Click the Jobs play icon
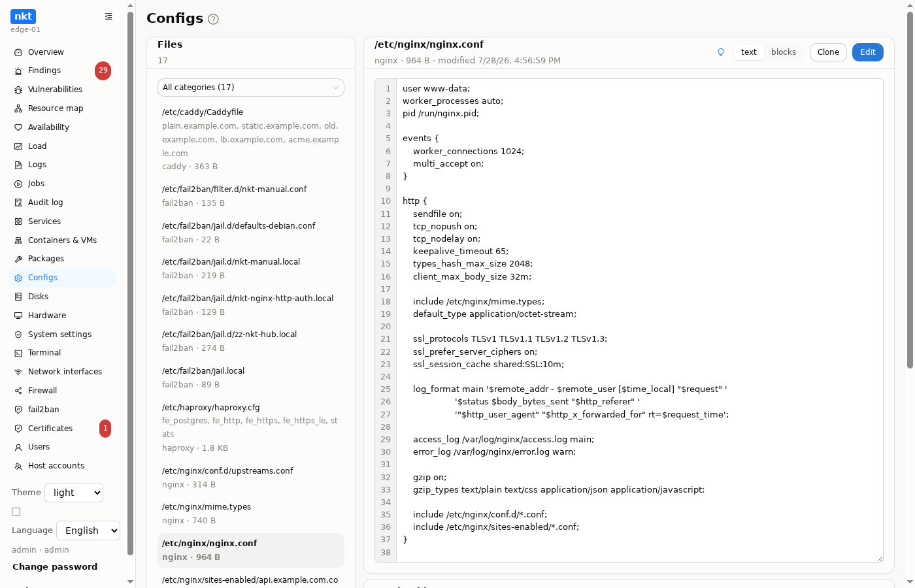This screenshot has width=915, height=588. tap(18, 184)
